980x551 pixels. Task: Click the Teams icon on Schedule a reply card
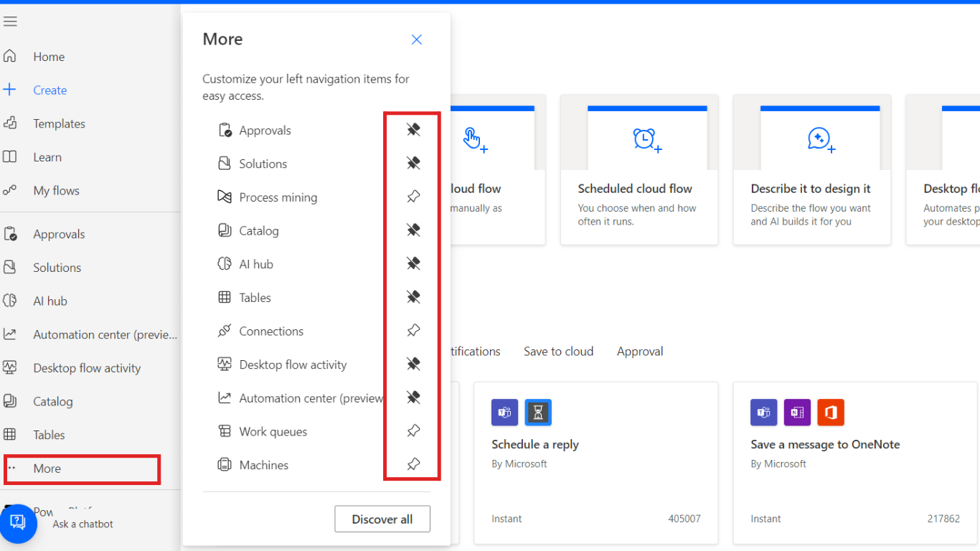click(x=504, y=413)
